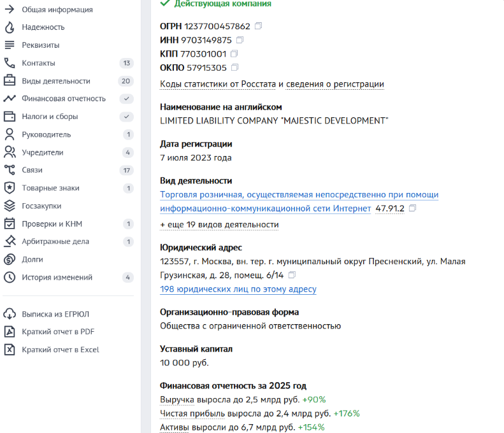
Task: Click the 47.91.2 activity code
Action: click(390, 208)
